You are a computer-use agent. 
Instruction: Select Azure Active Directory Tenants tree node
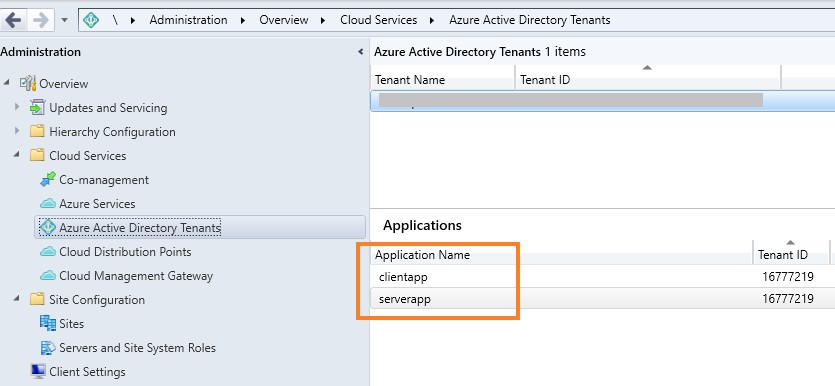pyautogui.click(x=140, y=228)
